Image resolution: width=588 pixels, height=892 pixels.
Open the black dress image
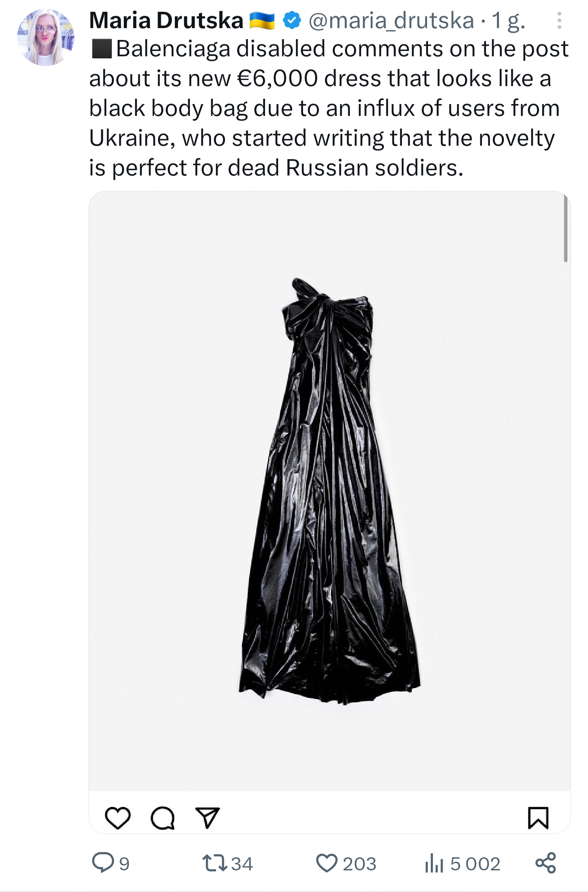(x=330, y=491)
